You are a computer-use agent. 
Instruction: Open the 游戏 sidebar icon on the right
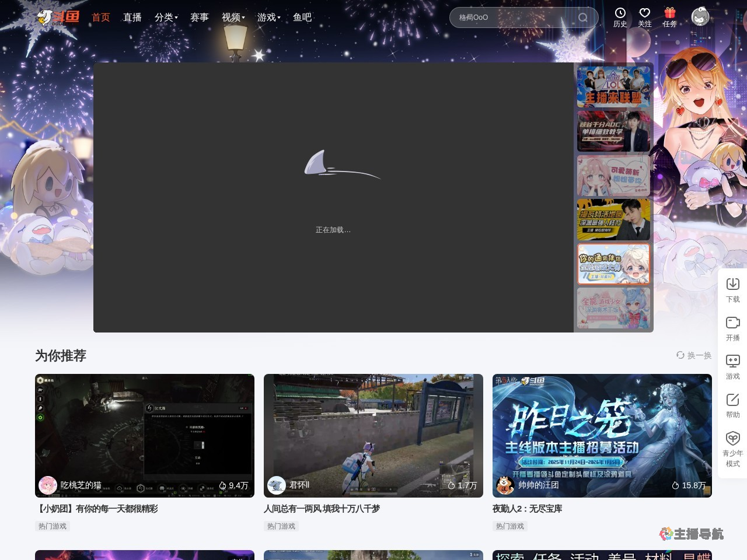point(732,367)
